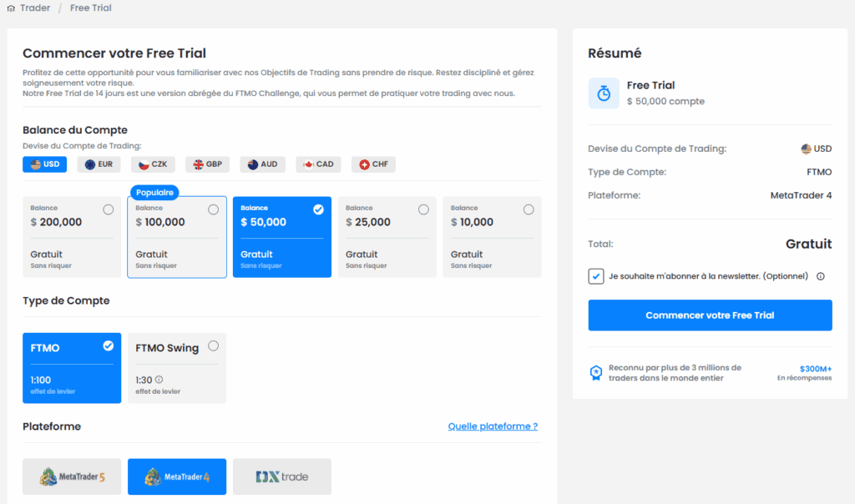
Task: Open the Trader breadcrumb page
Action: [35, 8]
